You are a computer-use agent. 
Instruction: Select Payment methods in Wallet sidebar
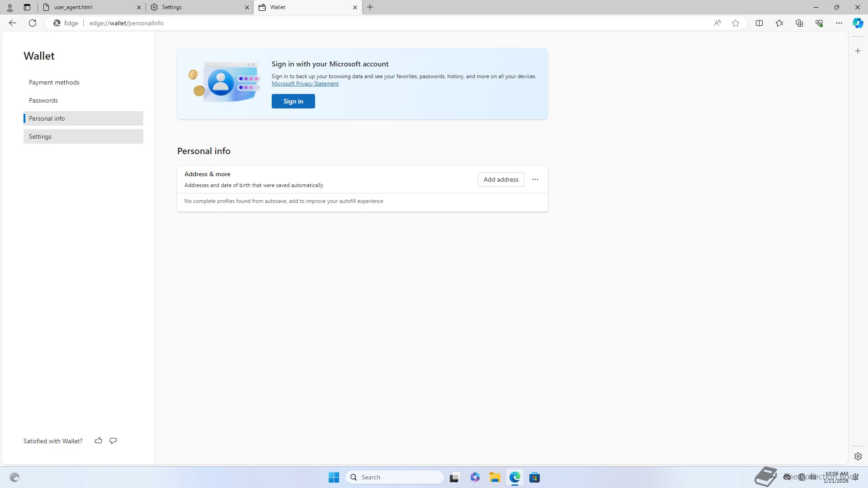(x=54, y=82)
